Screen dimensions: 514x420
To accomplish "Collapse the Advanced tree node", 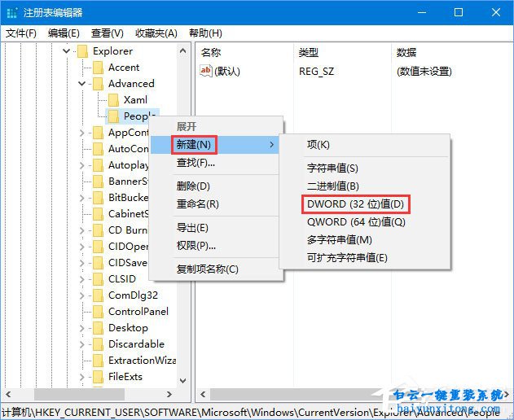I will tap(82, 84).
